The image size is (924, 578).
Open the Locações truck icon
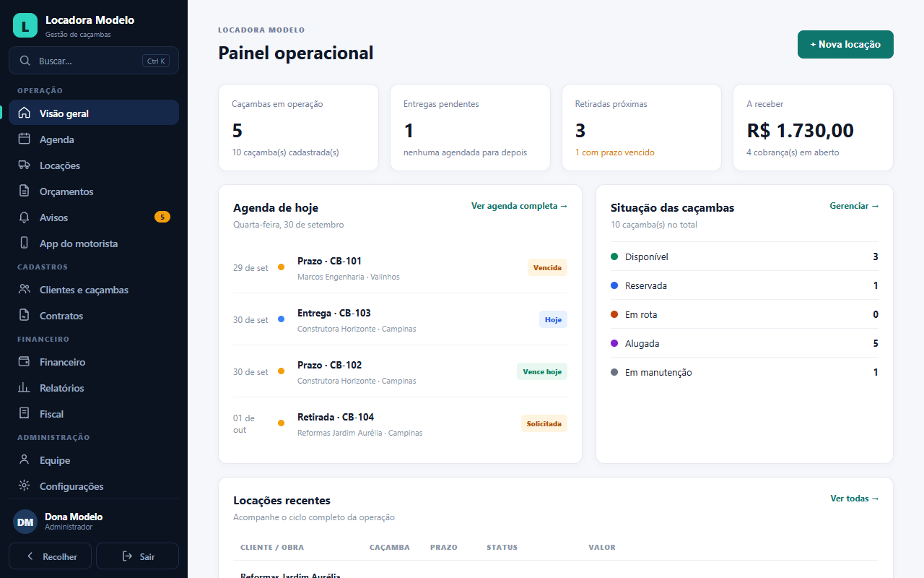[x=25, y=165]
